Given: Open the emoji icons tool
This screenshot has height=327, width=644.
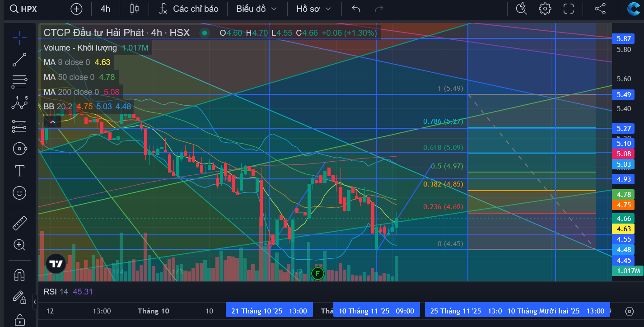Looking at the screenshot, I should 19,193.
